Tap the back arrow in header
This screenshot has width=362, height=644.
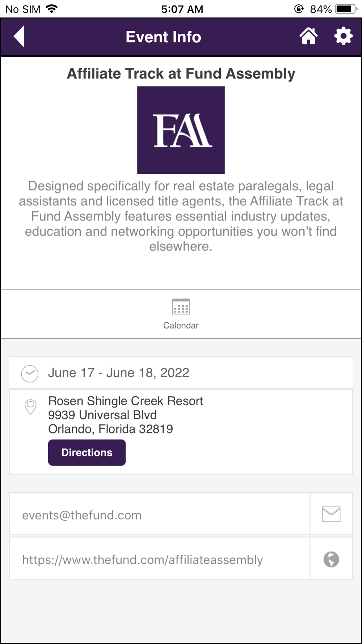tap(19, 36)
